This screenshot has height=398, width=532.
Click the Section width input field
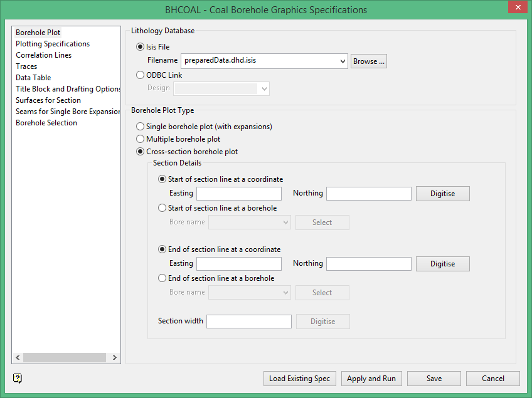click(248, 322)
